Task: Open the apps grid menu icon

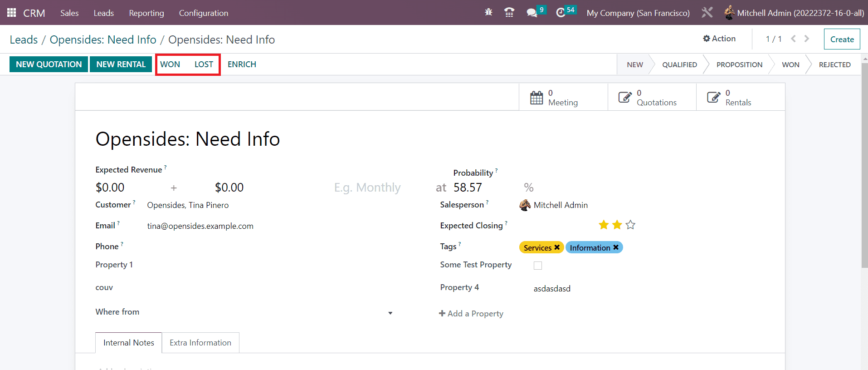Action: [x=11, y=13]
